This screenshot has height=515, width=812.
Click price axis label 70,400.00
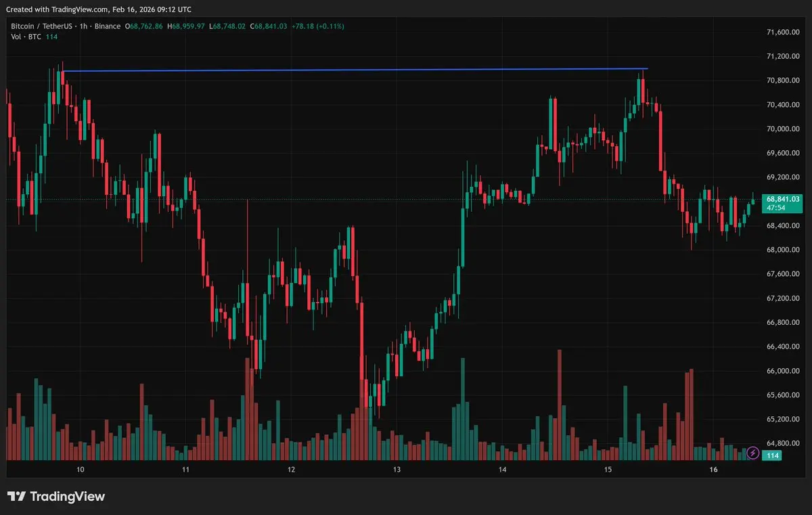784,105
